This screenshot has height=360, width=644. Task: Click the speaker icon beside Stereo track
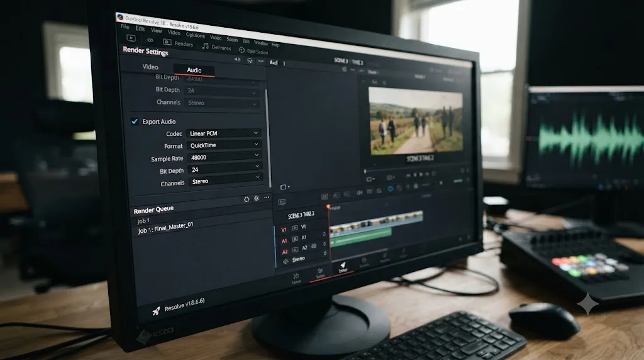click(x=286, y=261)
